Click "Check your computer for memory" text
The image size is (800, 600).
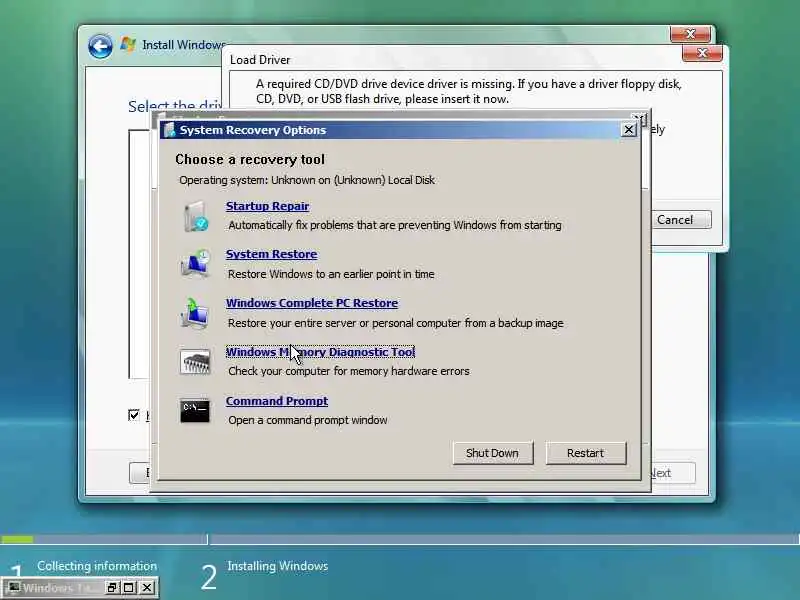coord(349,371)
